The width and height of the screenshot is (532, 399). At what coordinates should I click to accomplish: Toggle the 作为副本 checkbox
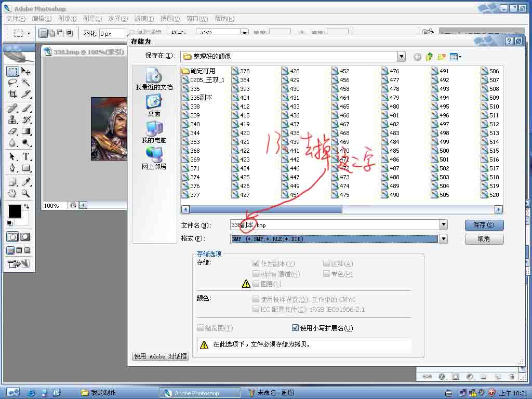click(x=256, y=264)
